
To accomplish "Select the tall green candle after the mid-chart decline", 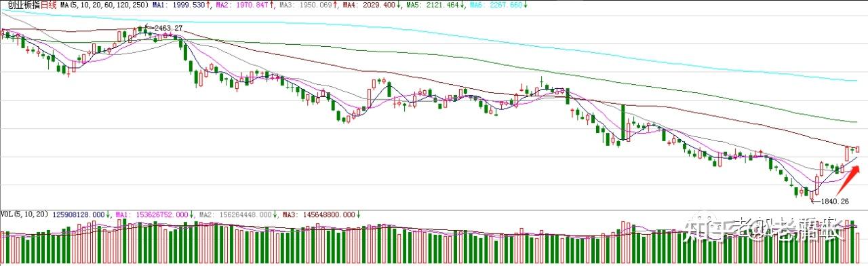I will 623,122.
